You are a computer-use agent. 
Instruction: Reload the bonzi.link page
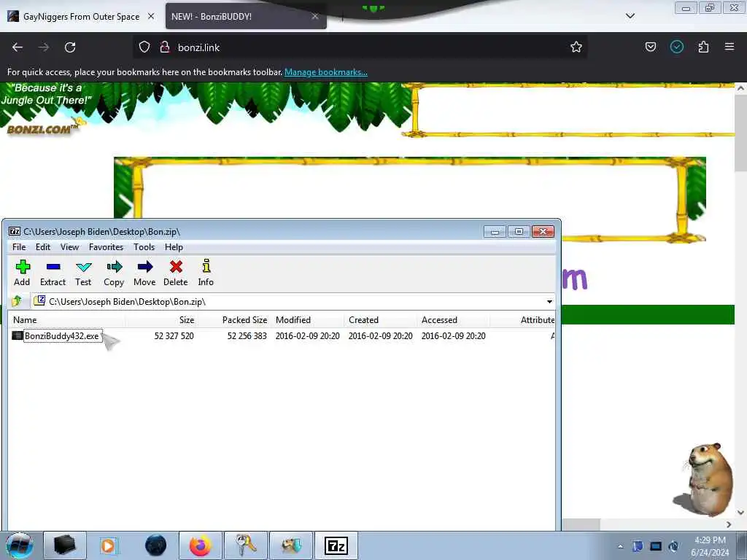tap(70, 47)
